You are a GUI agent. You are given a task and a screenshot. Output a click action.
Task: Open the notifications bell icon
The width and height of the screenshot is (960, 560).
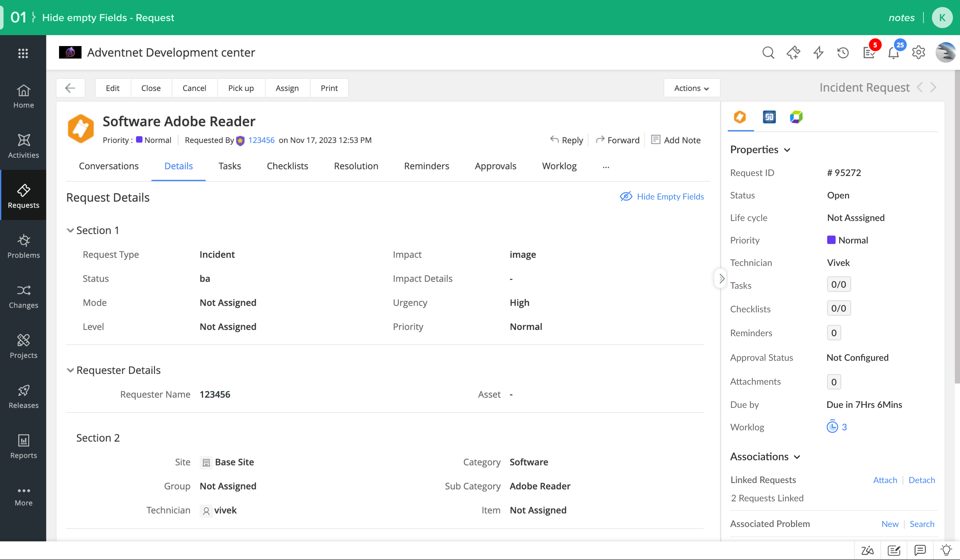coord(893,53)
